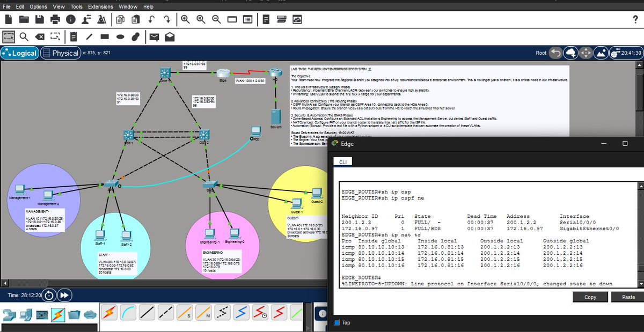The width and height of the screenshot is (644, 332).
Task: Switch to Logical workspace view
Action: coord(20,53)
